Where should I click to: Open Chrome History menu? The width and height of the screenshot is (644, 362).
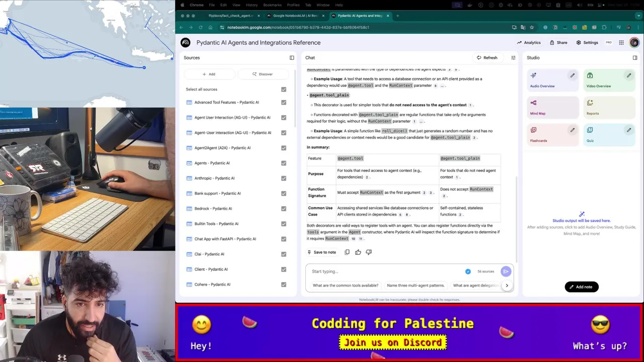click(x=252, y=5)
